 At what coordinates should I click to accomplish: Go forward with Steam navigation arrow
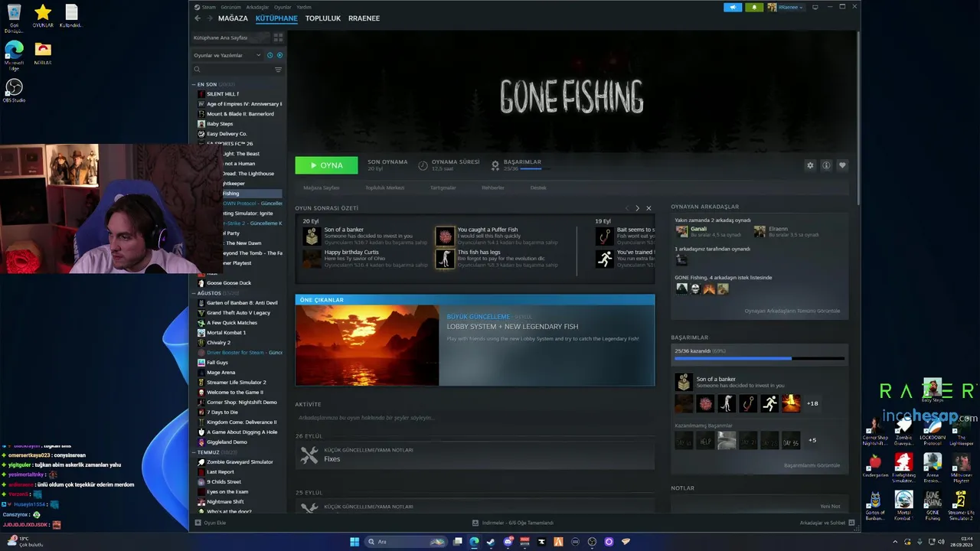pyautogui.click(x=209, y=18)
